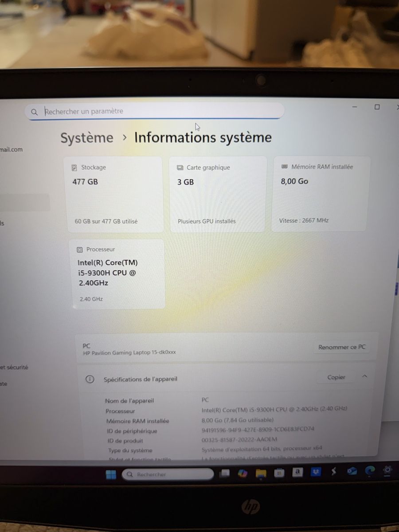Select the text "Vitesse : 2667 MHz"
The height and width of the screenshot is (532, 399).
click(304, 220)
